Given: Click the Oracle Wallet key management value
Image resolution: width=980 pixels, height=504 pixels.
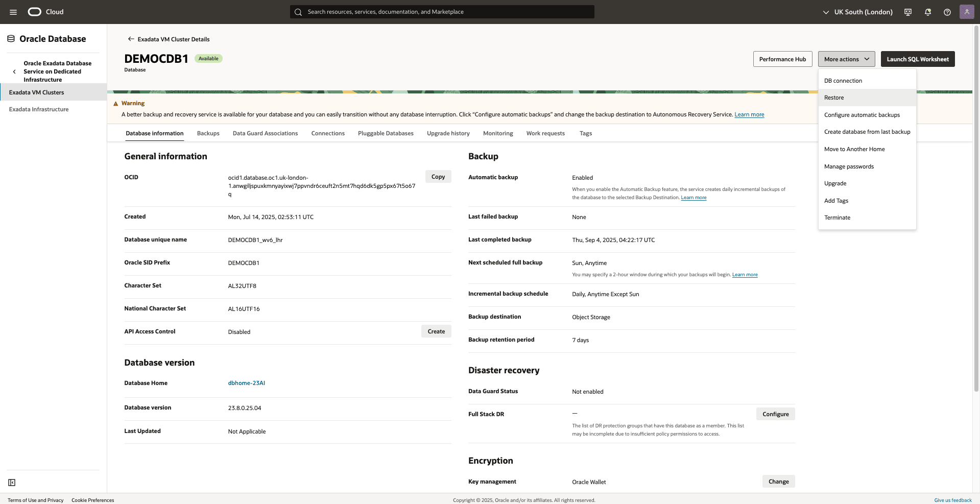Looking at the screenshot, I should click(589, 482).
